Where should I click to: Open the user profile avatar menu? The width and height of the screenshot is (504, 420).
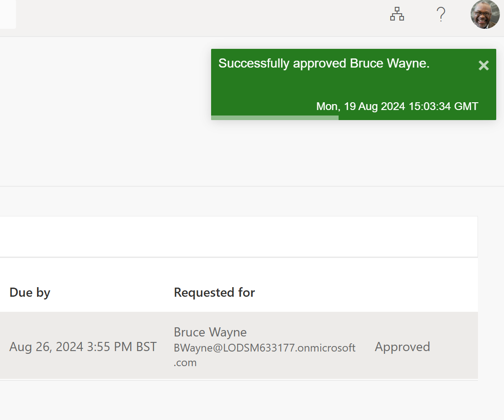(x=485, y=15)
